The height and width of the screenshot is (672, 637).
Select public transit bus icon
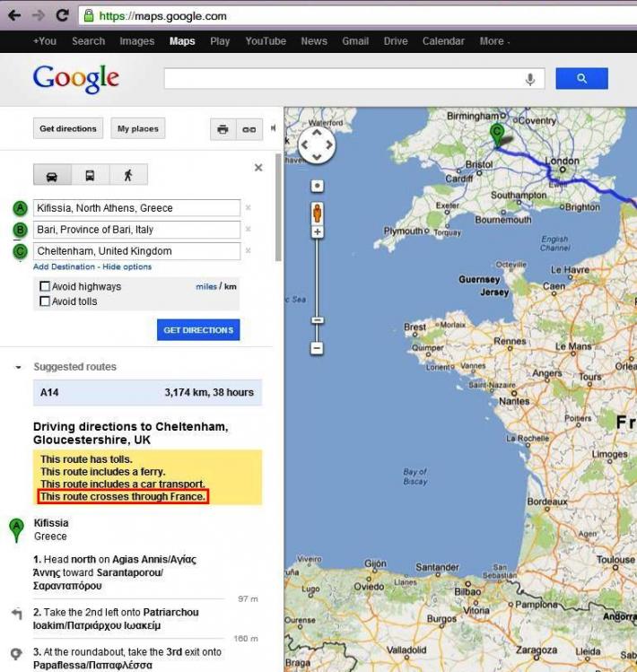coord(90,175)
